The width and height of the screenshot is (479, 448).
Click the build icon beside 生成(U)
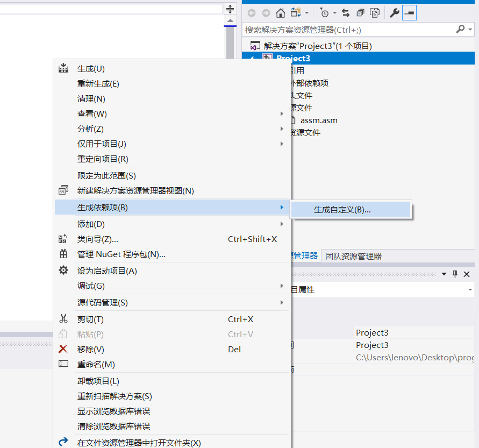pos(63,68)
